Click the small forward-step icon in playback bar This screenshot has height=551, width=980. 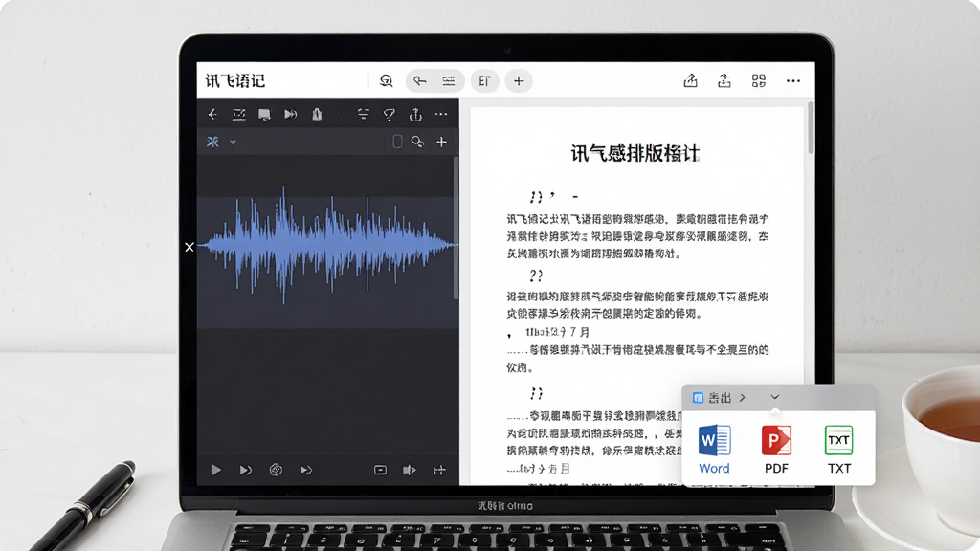point(306,470)
